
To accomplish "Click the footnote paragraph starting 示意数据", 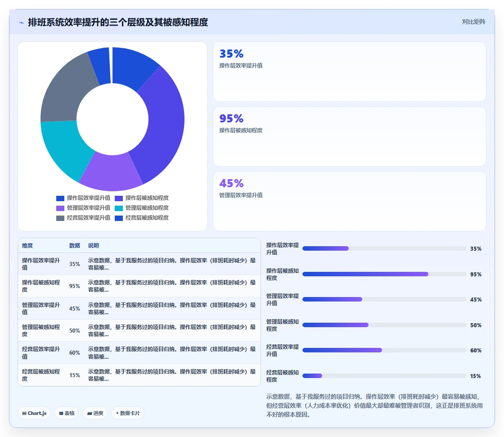I will pyautogui.click(x=374, y=405).
